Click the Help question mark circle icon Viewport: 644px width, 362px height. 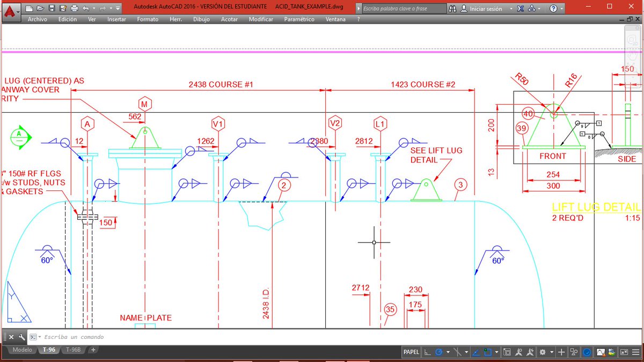click(553, 9)
